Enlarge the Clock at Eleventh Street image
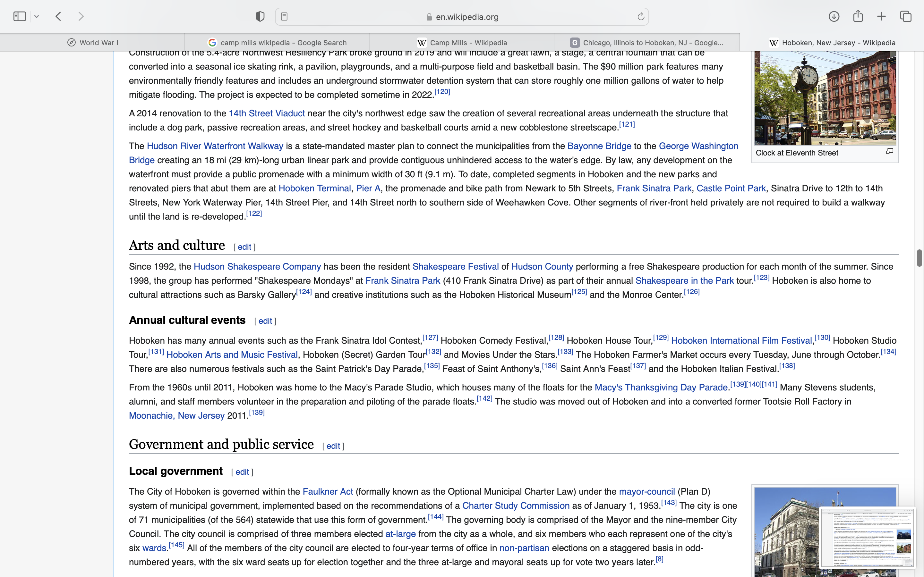 pyautogui.click(x=890, y=152)
